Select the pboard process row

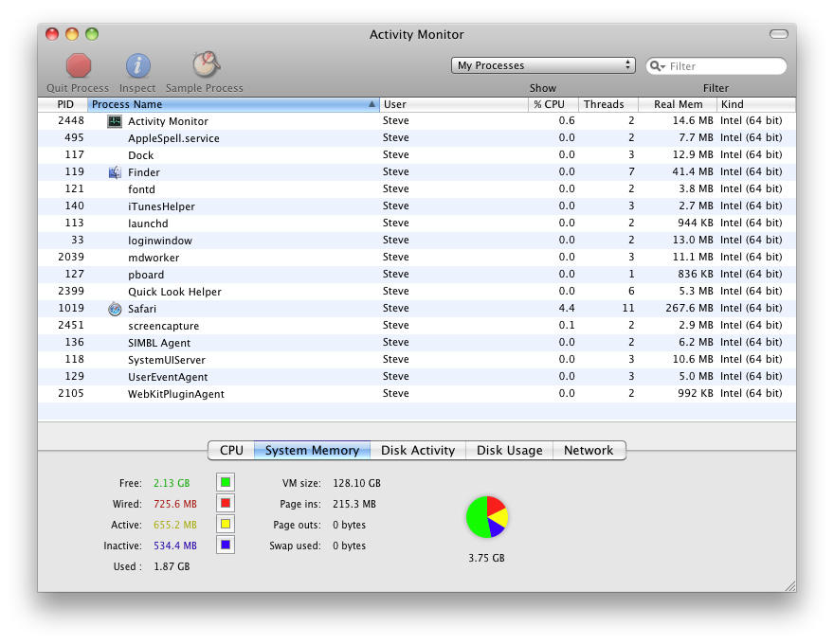click(416, 275)
